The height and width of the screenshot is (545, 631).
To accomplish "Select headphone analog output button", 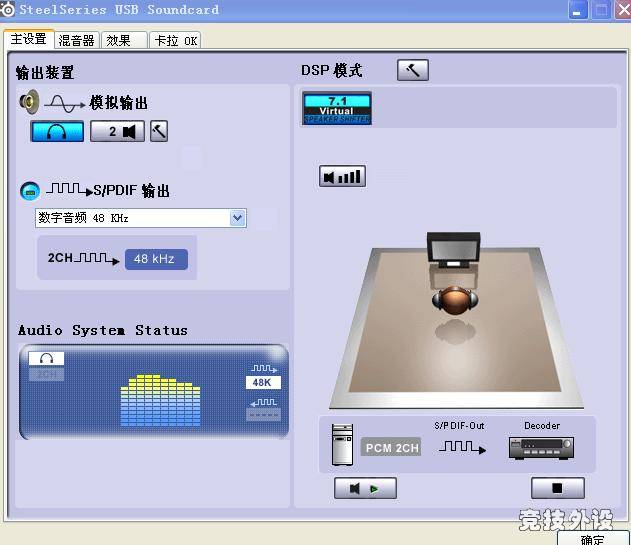I will 57,131.
